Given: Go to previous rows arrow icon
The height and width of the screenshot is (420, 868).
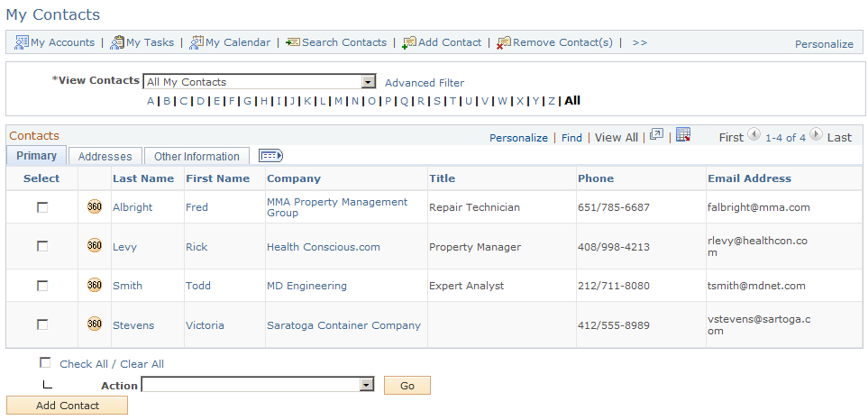Looking at the screenshot, I should tap(754, 134).
